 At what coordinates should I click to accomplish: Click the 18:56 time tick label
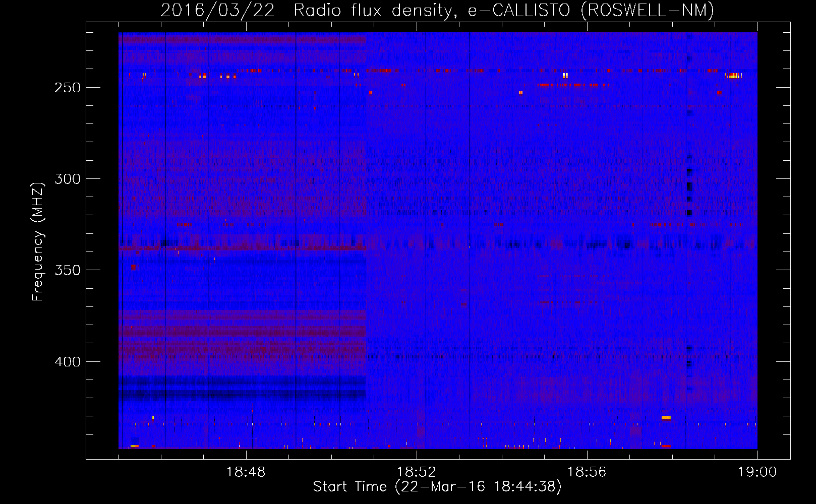587,472
